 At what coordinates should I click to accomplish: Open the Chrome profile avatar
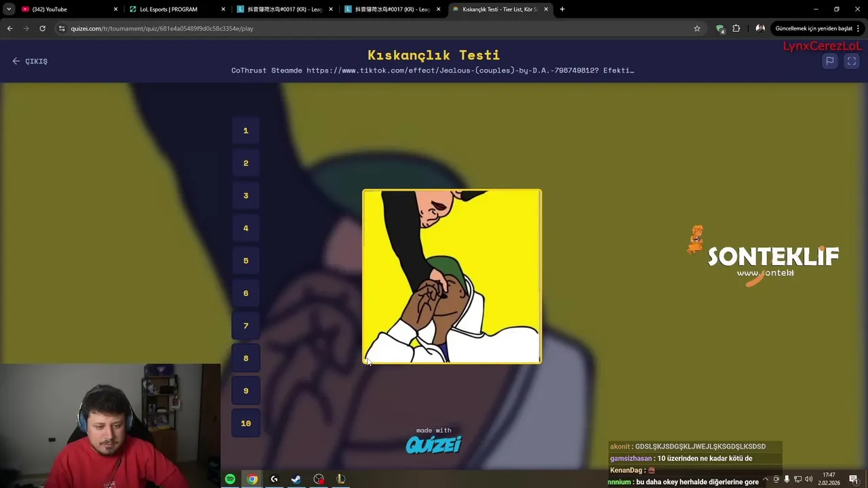(x=760, y=28)
